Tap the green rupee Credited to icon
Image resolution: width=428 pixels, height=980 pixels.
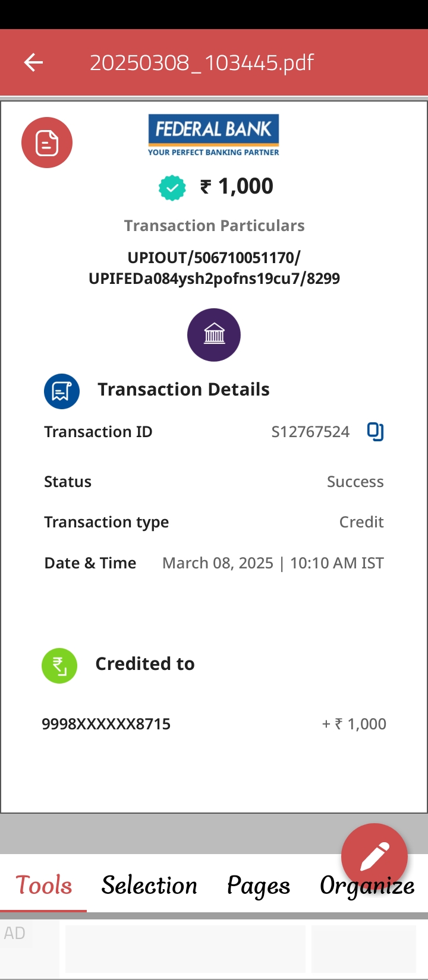59,665
